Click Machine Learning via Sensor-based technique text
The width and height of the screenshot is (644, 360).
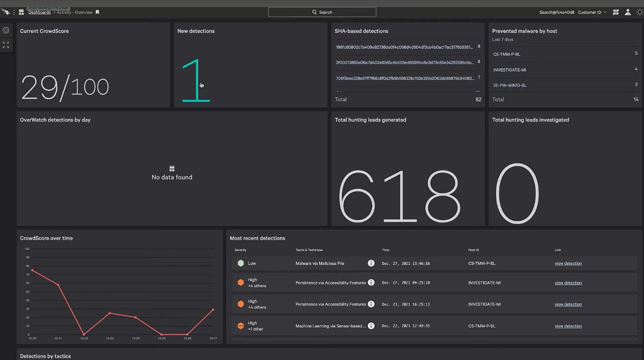(330, 326)
